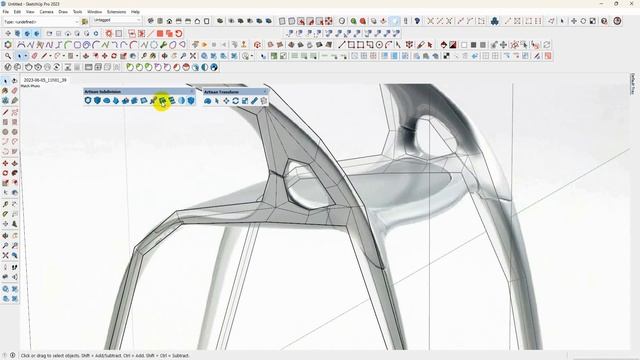The height and width of the screenshot is (360, 640).
Task: Open the View menu
Action: click(x=30, y=12)
